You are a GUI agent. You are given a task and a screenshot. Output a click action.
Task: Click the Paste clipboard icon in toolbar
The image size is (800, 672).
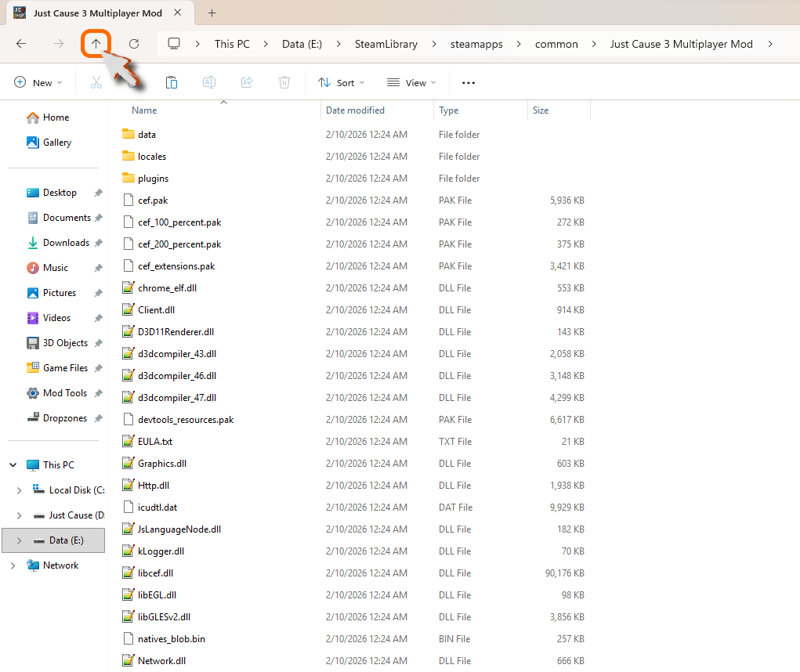pyautogui.click(x=171, y=82)
